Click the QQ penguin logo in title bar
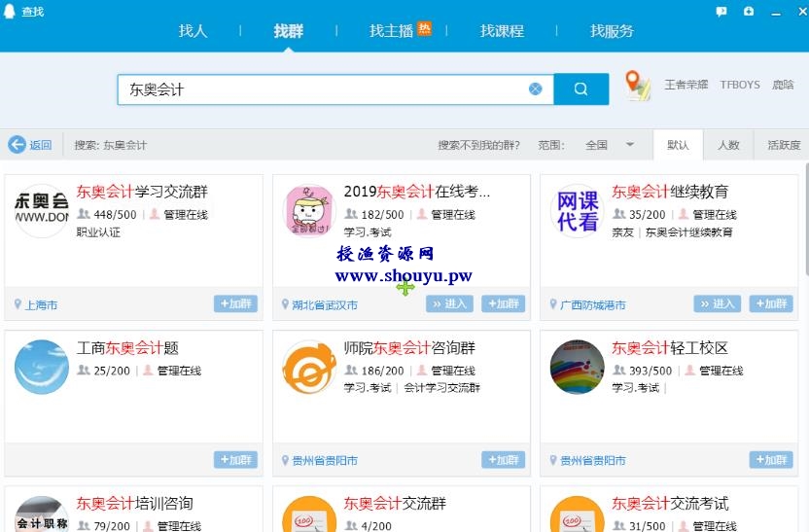 click(x=10, y=11)
